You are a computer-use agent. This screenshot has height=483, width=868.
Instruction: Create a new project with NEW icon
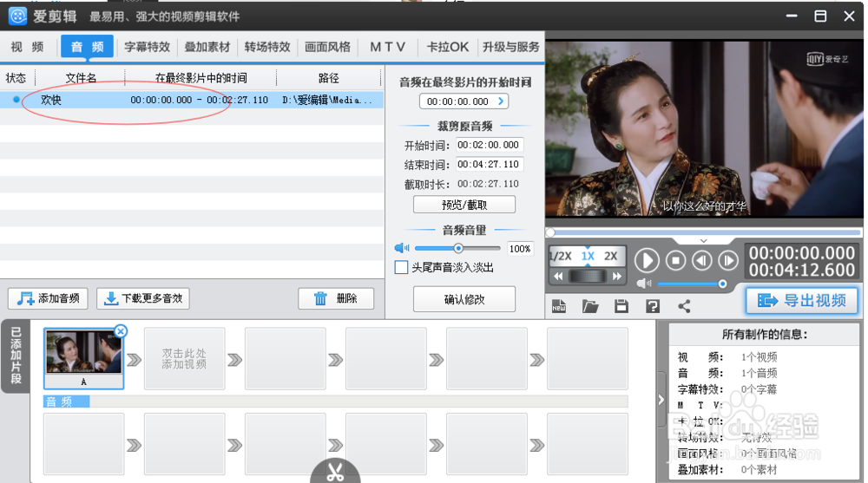558,306
